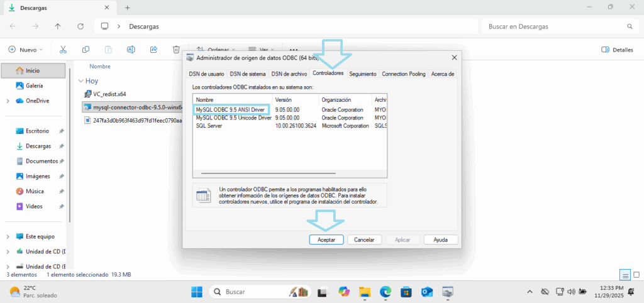Open ODBC administrator taskbar icon
The width and height of the screenshot is (644, 303).
click(x=448, y=292)
